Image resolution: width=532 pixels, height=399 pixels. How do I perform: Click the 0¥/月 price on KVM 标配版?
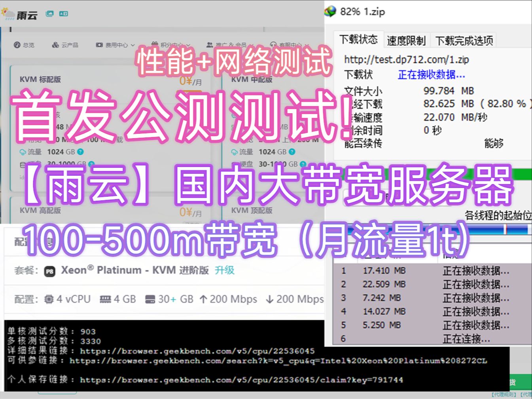click(191, 81)
